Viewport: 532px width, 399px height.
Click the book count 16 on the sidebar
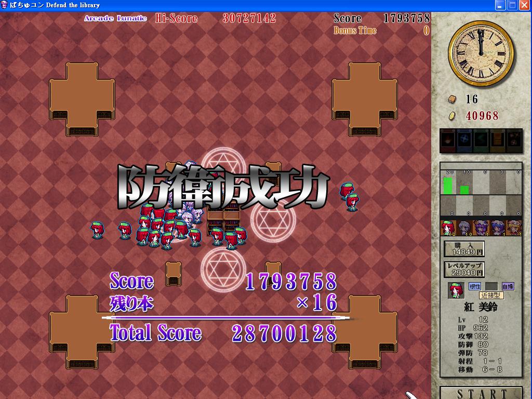[472, 99]
